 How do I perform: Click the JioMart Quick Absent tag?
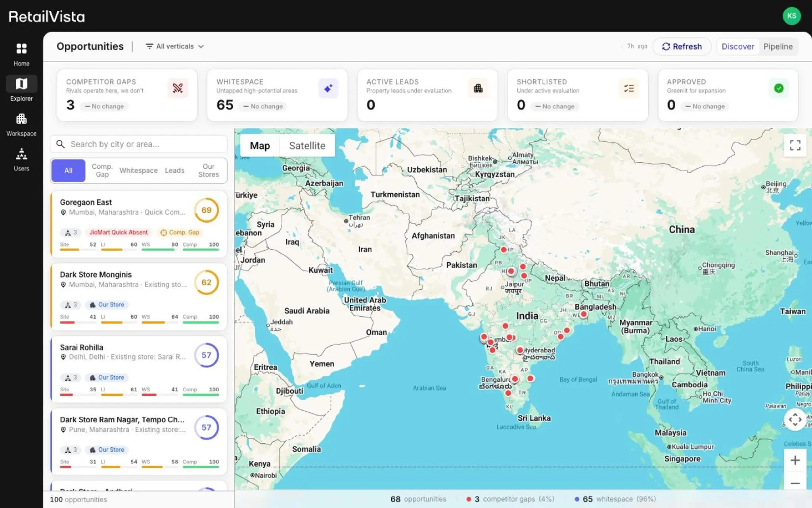(118, 233)
